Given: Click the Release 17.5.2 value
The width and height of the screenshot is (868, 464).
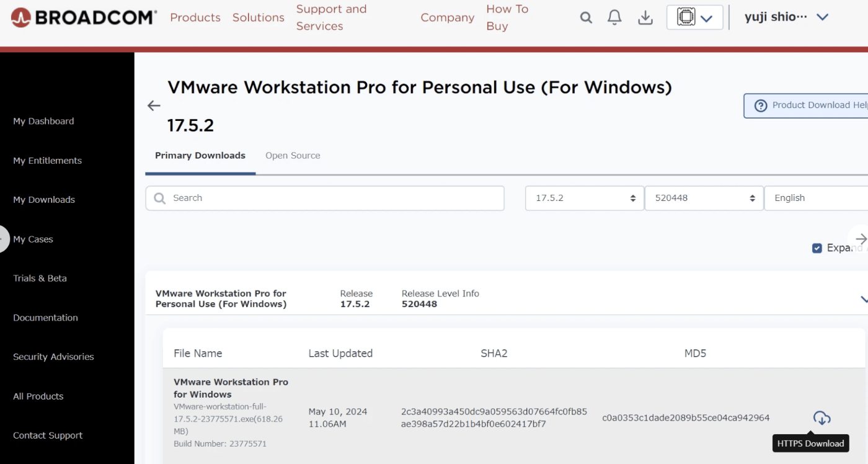Looking at the screenshot, I should click(x=355, y=305).
